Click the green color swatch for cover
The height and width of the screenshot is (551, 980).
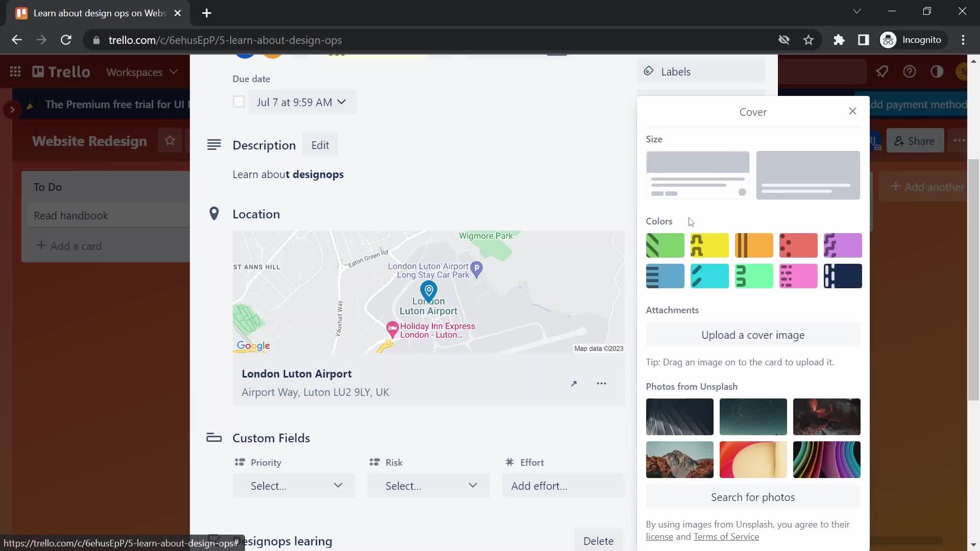click(665, 245)
